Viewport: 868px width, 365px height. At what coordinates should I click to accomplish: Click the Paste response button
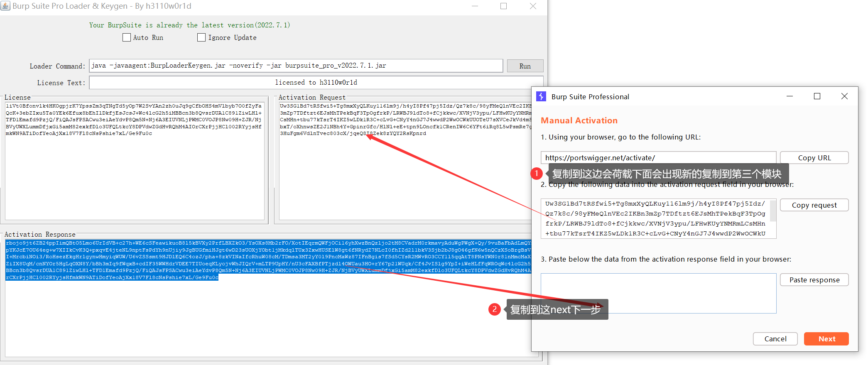814,280
